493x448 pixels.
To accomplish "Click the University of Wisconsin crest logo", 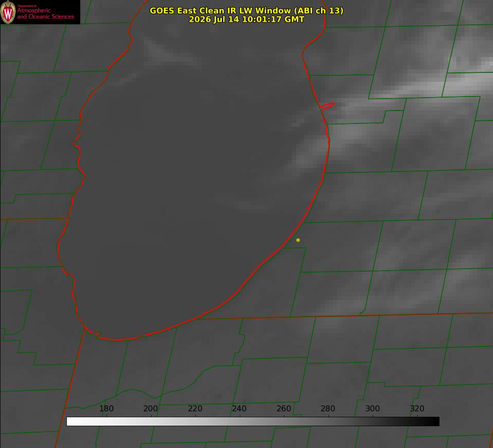I will point(8,12).
